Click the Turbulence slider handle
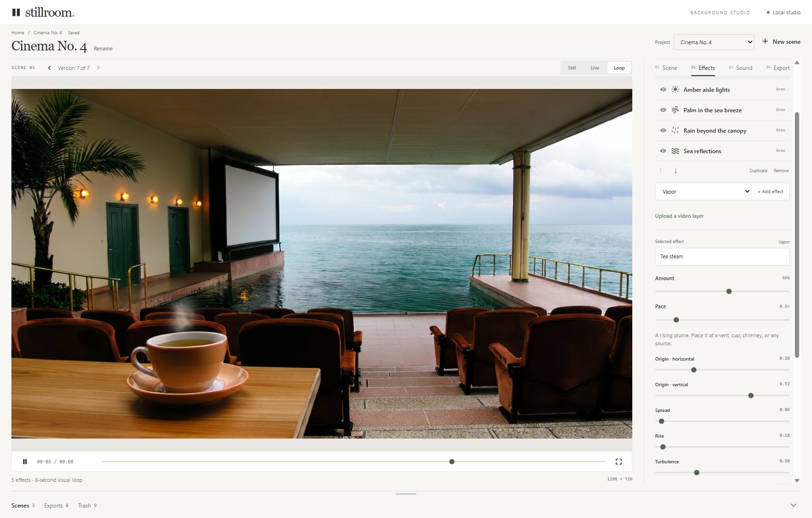 (696, 472)
